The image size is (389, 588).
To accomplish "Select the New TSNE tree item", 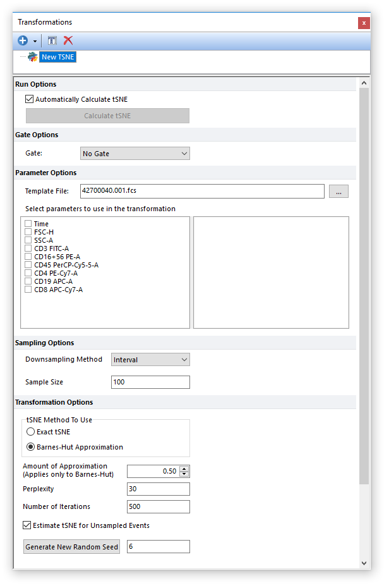I will tap(58, 57).
